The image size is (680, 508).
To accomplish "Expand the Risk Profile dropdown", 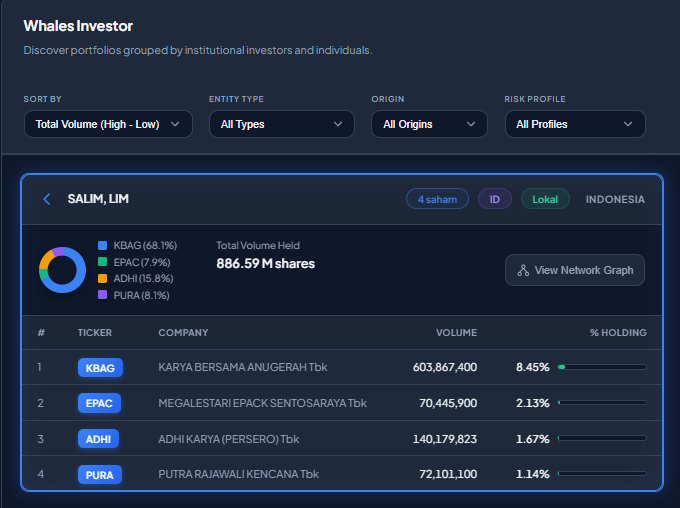I will click(575, 124).
